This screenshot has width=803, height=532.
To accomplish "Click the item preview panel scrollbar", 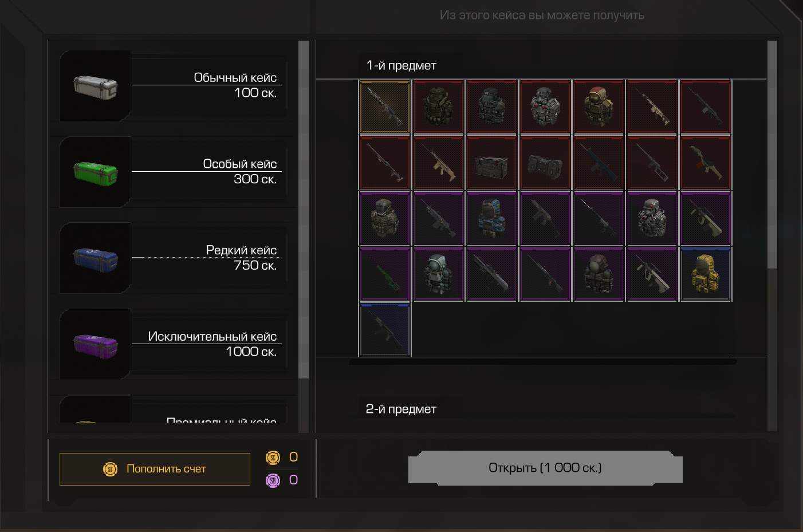I will tap(772, 155).
